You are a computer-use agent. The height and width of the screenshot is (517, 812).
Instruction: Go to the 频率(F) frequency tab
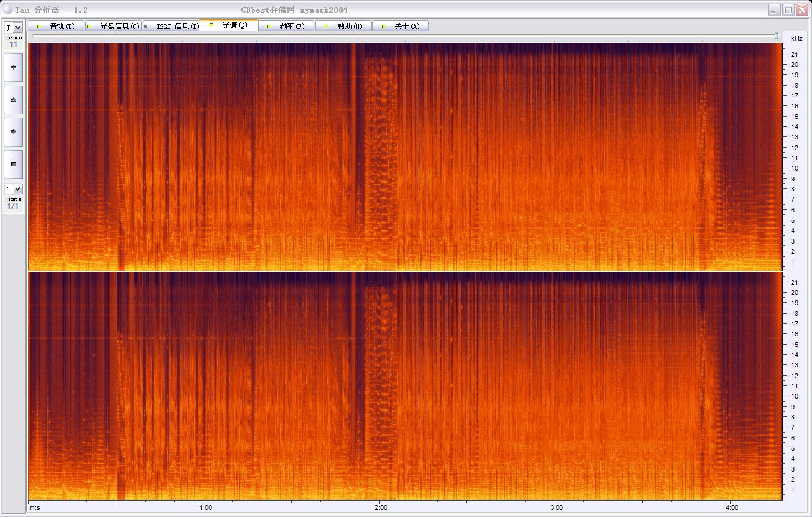(x=286, y=26)
